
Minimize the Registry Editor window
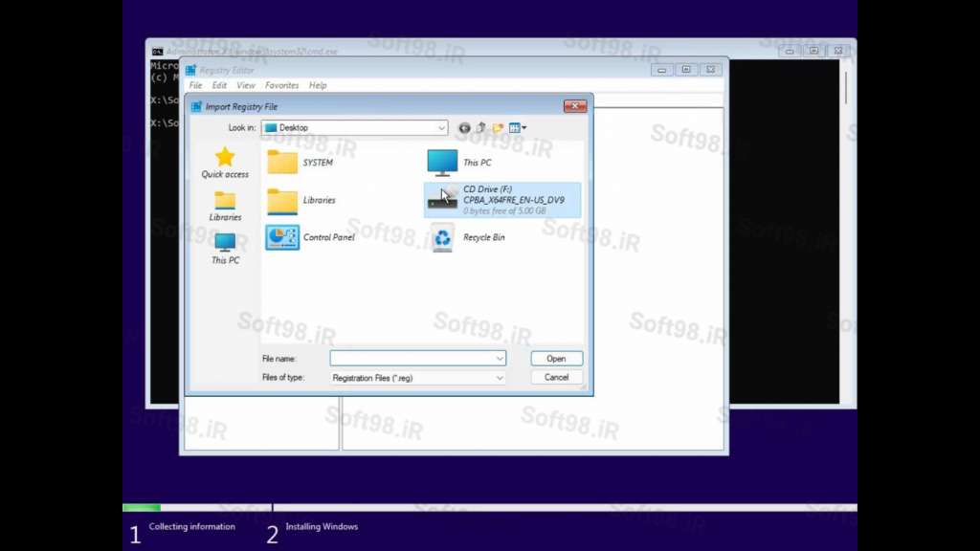tap(662, 70)
